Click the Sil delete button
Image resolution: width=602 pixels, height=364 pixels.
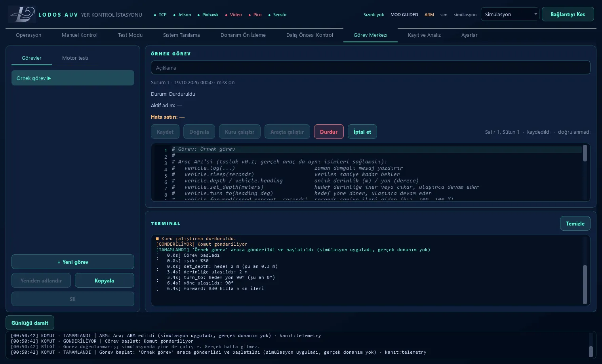pos(73,299)
